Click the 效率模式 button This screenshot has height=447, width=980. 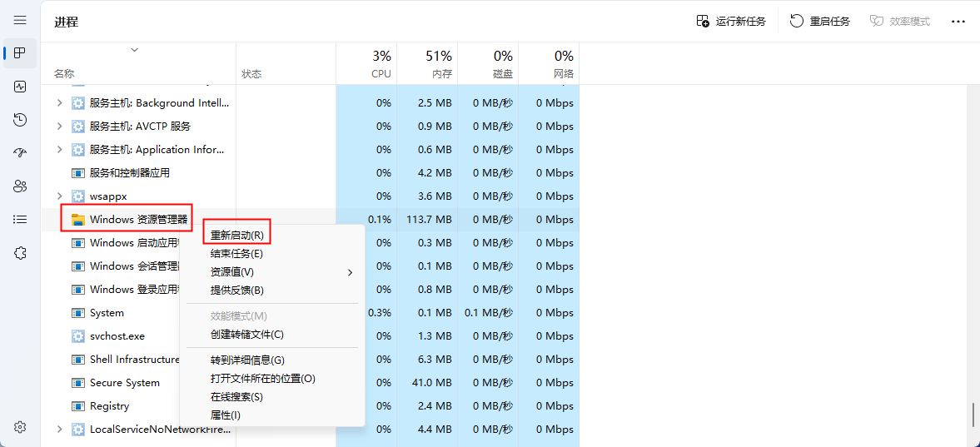900,22
